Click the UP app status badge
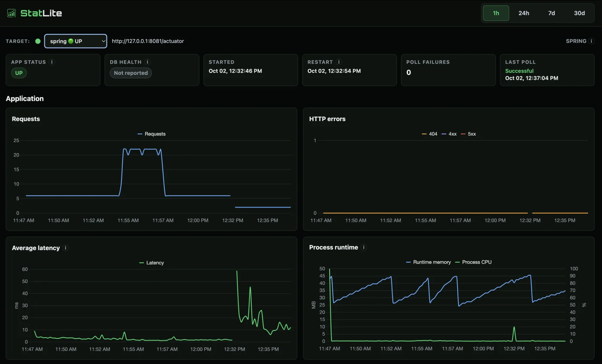Image resolution: width=602 pixels, height=364 pixels. (19, 73)
